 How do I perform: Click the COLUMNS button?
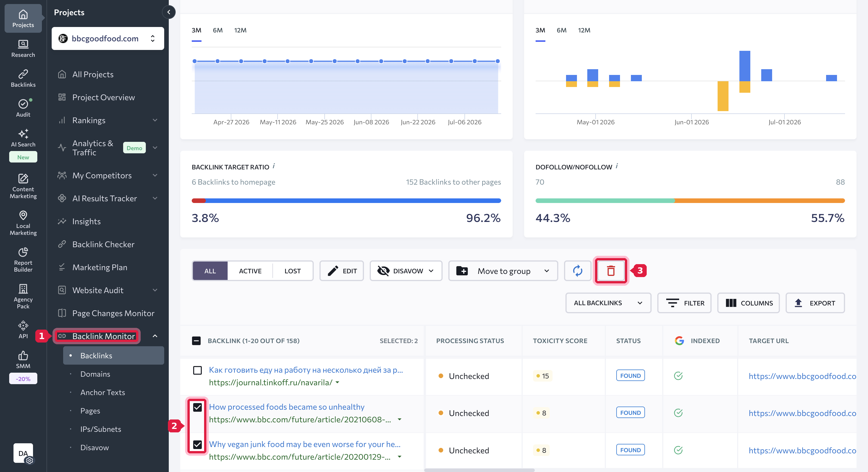tap(748, 303)
